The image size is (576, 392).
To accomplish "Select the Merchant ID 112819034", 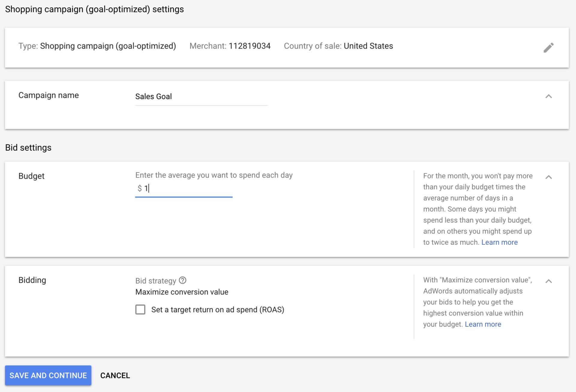I will pyautogui.click(x=250, y=46).
